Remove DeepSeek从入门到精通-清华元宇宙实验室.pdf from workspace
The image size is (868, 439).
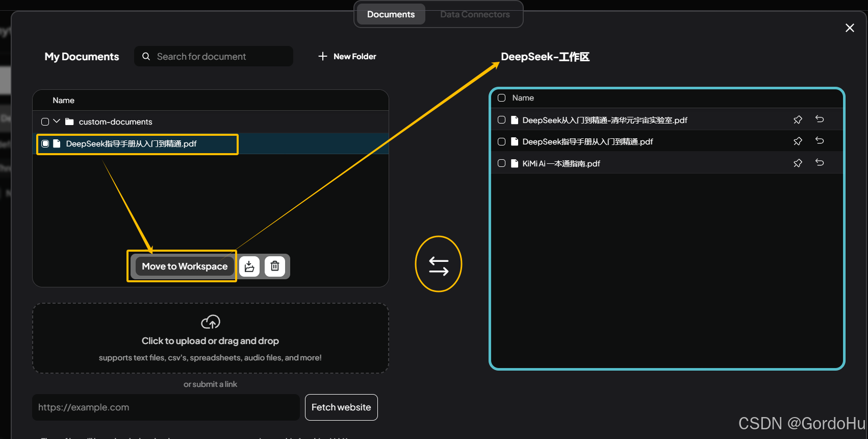coord(820,119)
